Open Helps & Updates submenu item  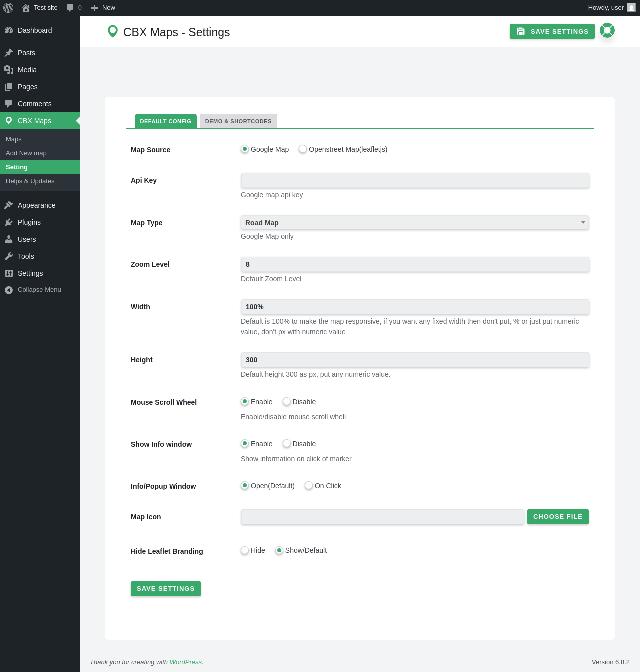40,181
